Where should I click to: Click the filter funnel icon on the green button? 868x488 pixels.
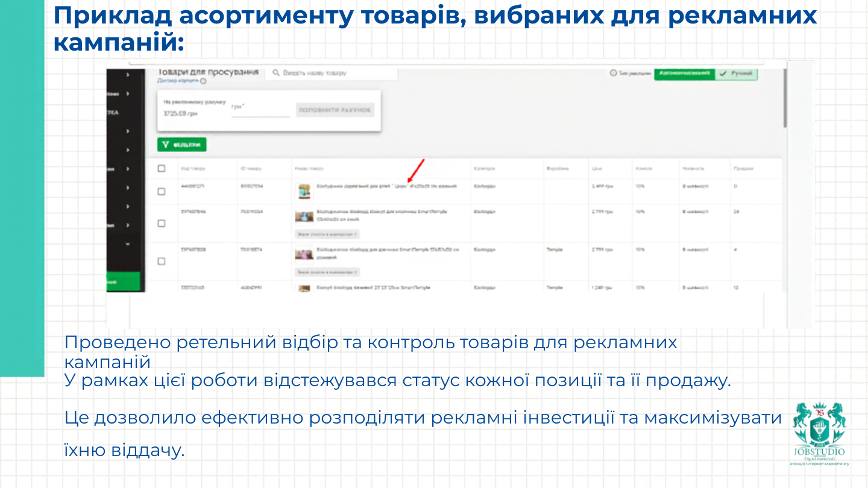tap(165, 146)
